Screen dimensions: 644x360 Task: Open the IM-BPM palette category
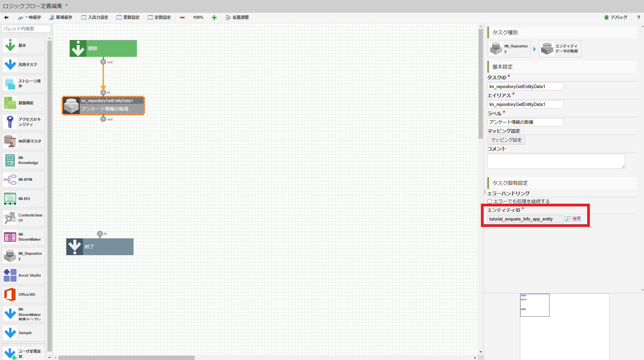[x=10, y=179]
